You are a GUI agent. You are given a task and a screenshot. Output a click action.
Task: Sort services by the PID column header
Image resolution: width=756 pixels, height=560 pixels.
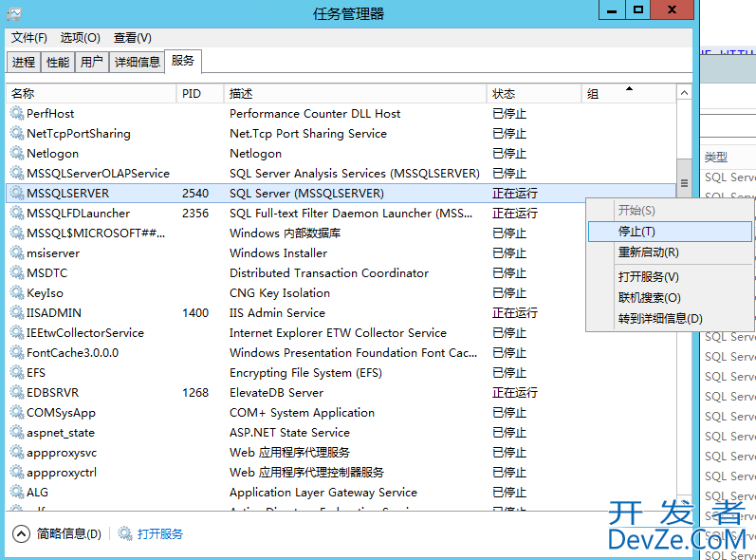[200, 94]
